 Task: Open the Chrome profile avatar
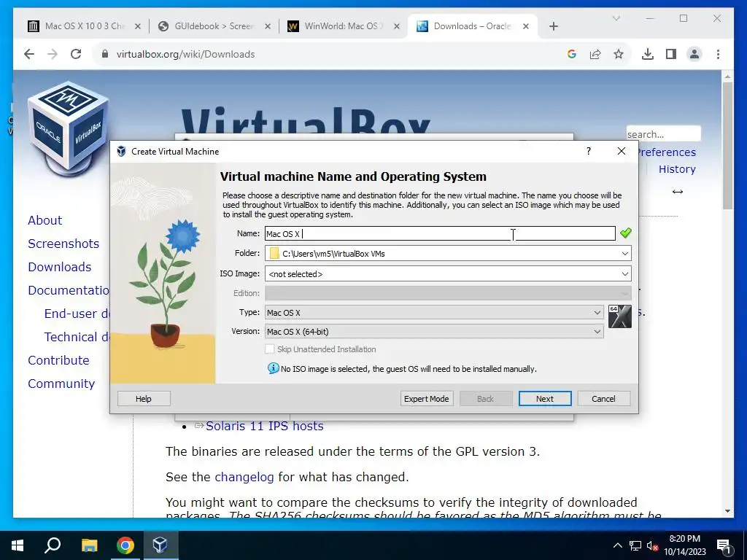[x=694, y=54]
